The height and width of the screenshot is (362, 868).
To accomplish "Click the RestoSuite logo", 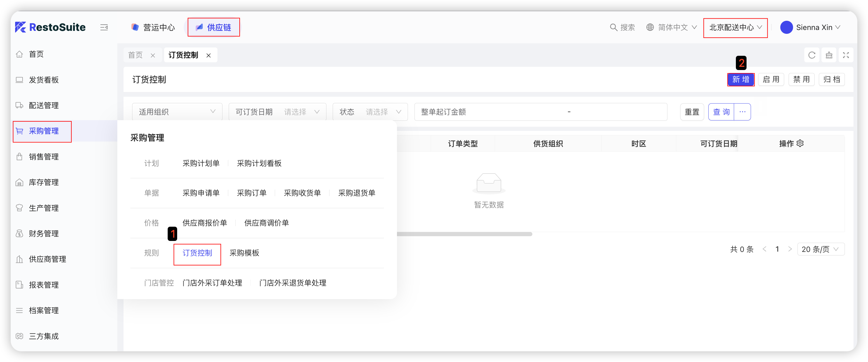I will tap(51, 27).
